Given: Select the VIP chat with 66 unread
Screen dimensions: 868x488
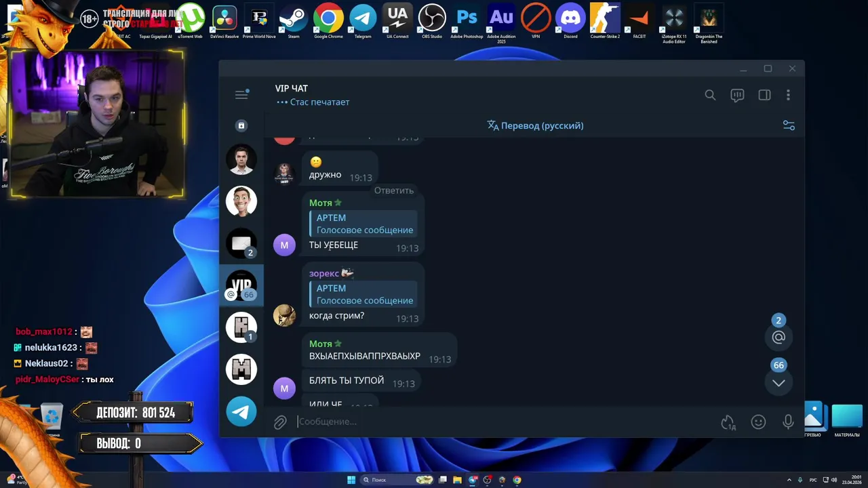Looking at the screenshot, I should [x=241, y=285].
